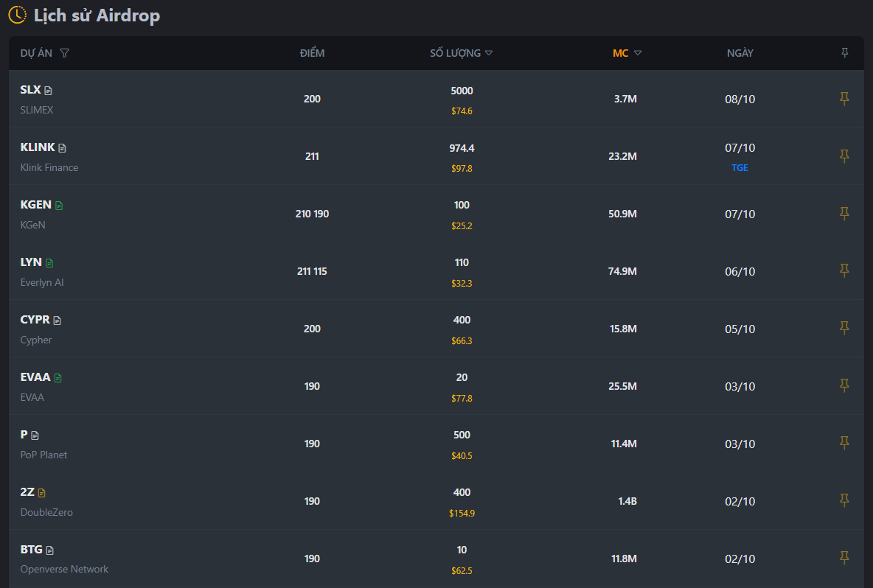The width and height of the screenshot is (873, 588).
Task: Click the document icon beside KLINK
Action: tap(63, 147)
